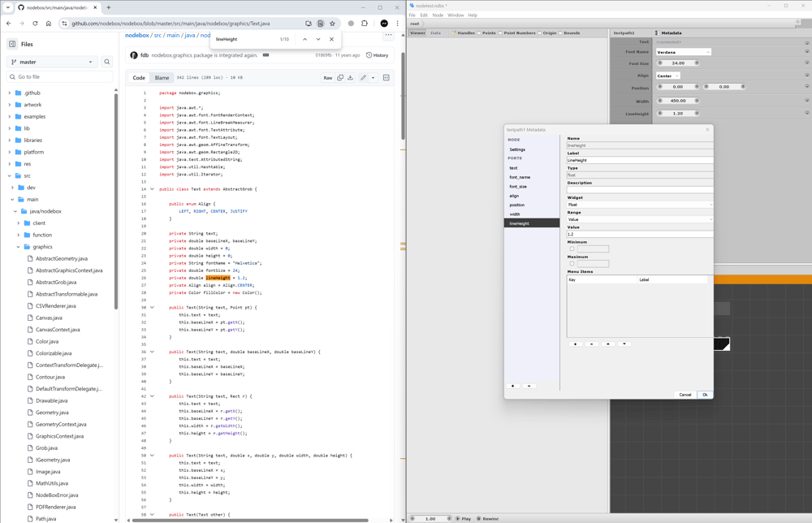The image size is (812, 523).
Task: Click the Font Size 24.00 value slider
Action: (678, 63)
